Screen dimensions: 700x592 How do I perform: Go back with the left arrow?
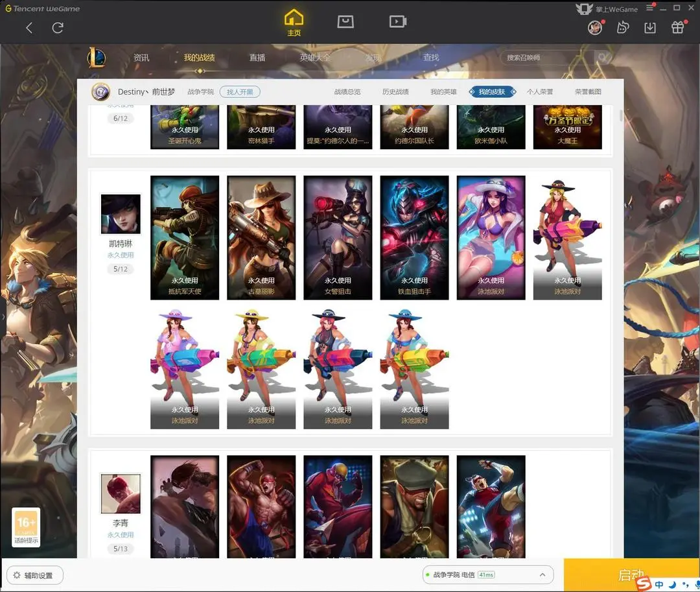tap(29, 28)
